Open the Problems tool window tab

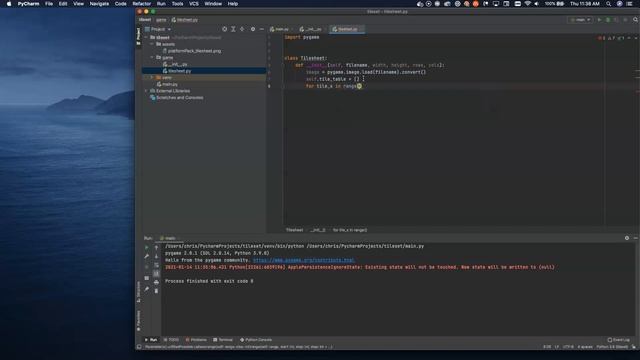pyautogui.click(x=196, y=340)
